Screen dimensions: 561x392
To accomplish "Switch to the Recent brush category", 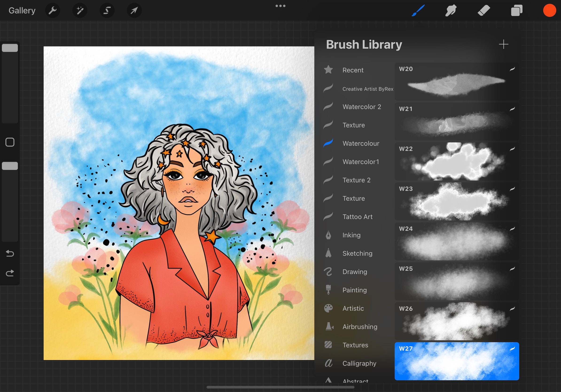I will [353, 70].
